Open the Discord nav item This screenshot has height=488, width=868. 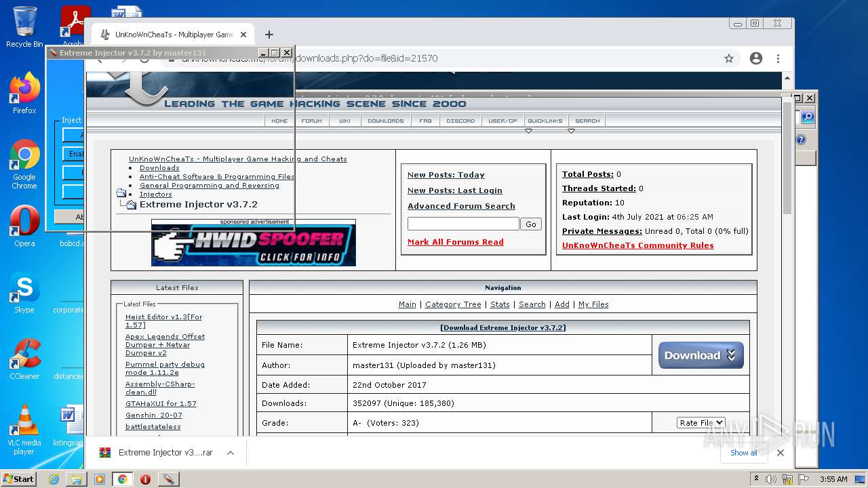(x=460, y=121)
